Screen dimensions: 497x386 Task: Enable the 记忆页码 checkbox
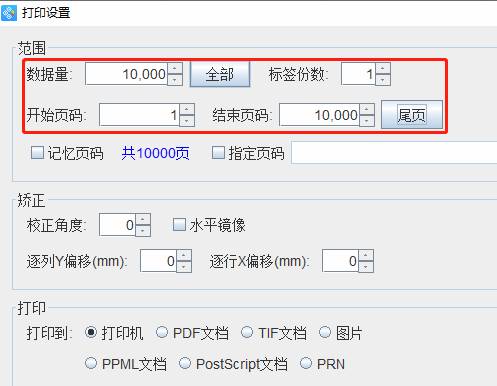(37, 153)
